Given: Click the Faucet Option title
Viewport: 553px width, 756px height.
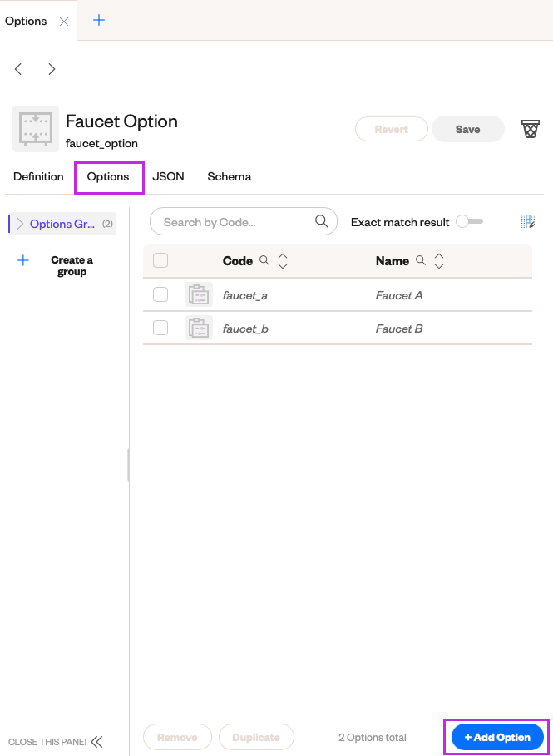Looking at the screenshot, I should (121, 121).
